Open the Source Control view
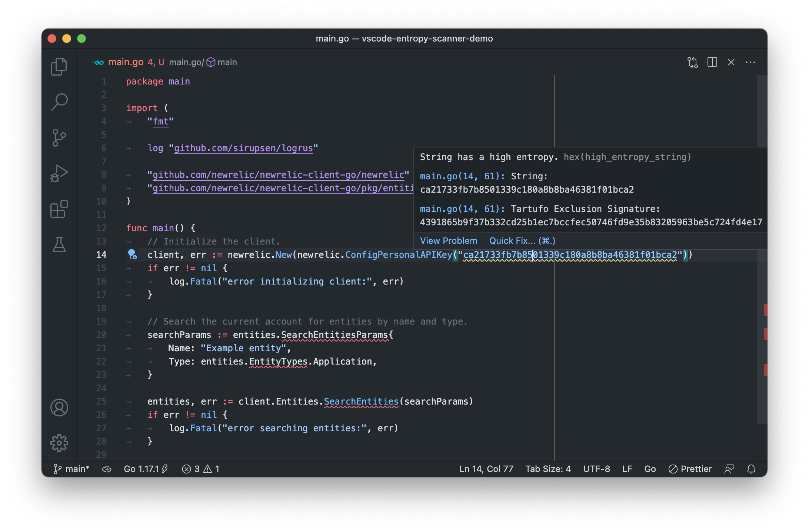This screenshot has width=809, height=532. (x=59, y=138)
